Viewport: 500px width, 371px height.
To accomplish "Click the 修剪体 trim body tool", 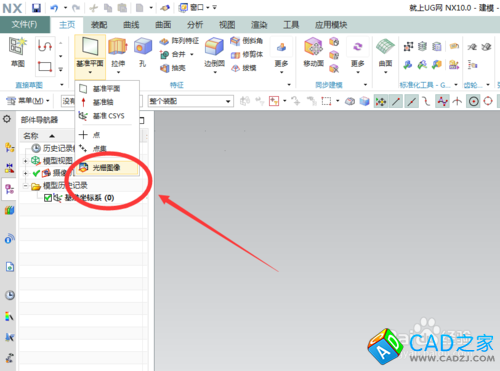I will coord(247,54).
